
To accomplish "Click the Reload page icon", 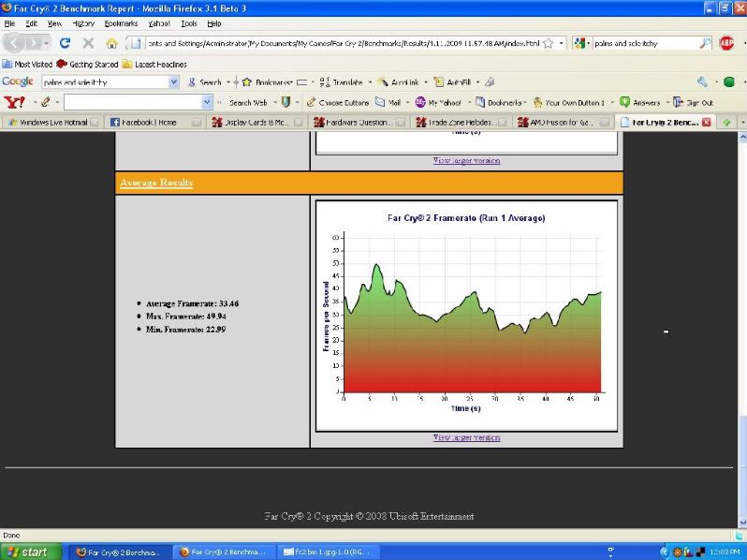I will [65, 43].
